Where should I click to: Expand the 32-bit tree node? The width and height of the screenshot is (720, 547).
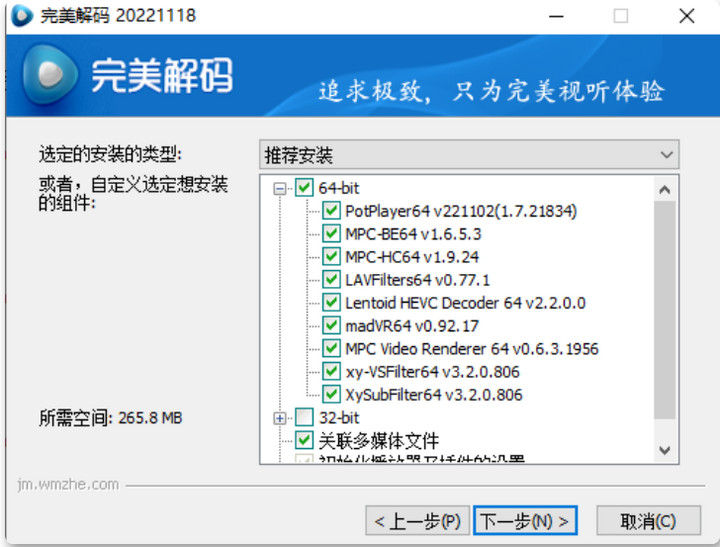click(x=279, y=418)
